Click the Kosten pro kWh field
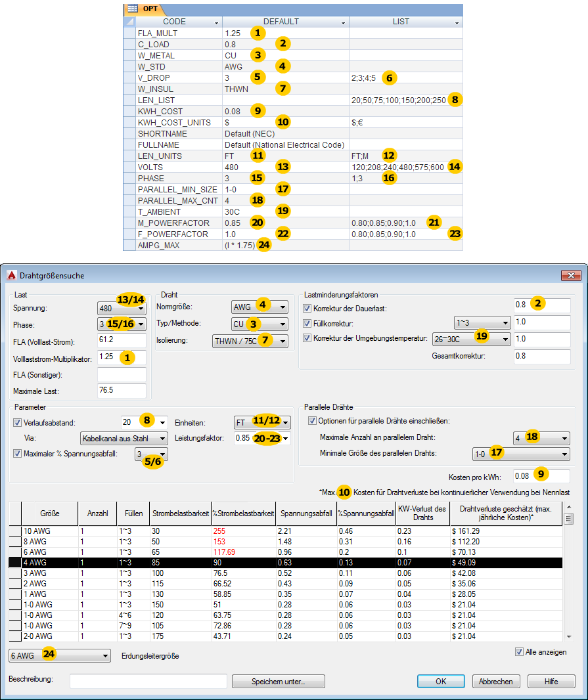This screenshot has height=700, width=588. [x=541, y=476]
